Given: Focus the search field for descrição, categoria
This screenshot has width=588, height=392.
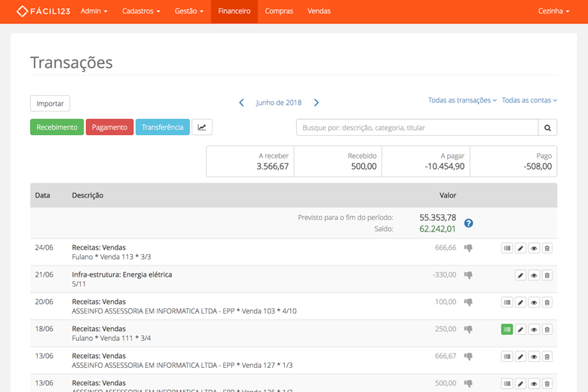Looking at the screenshot, I should click(418, 127).
